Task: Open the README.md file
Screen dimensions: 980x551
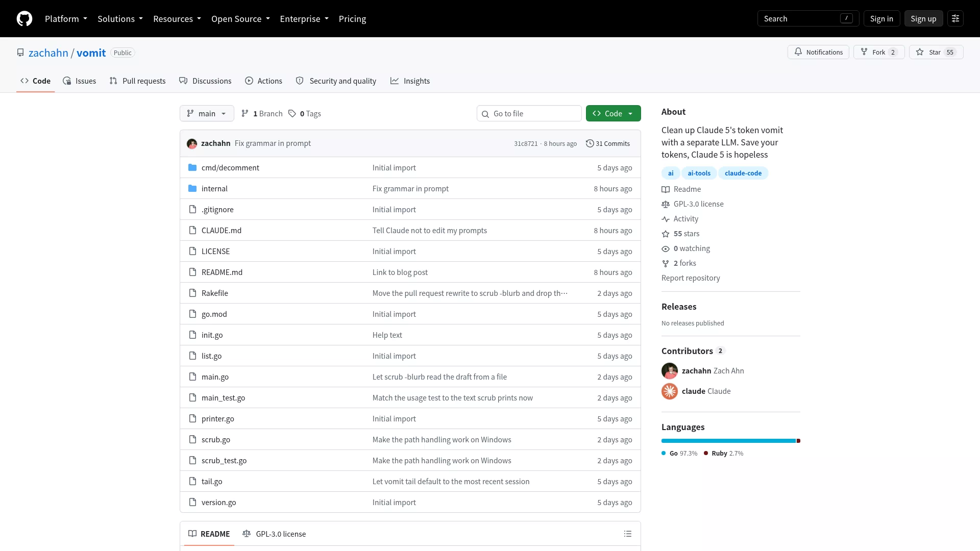Action: pos(222,272)
